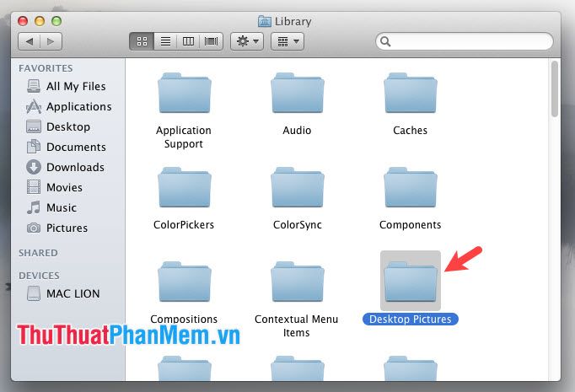
Task: Go forward with the right arrow button
Action: coord(51,41)
